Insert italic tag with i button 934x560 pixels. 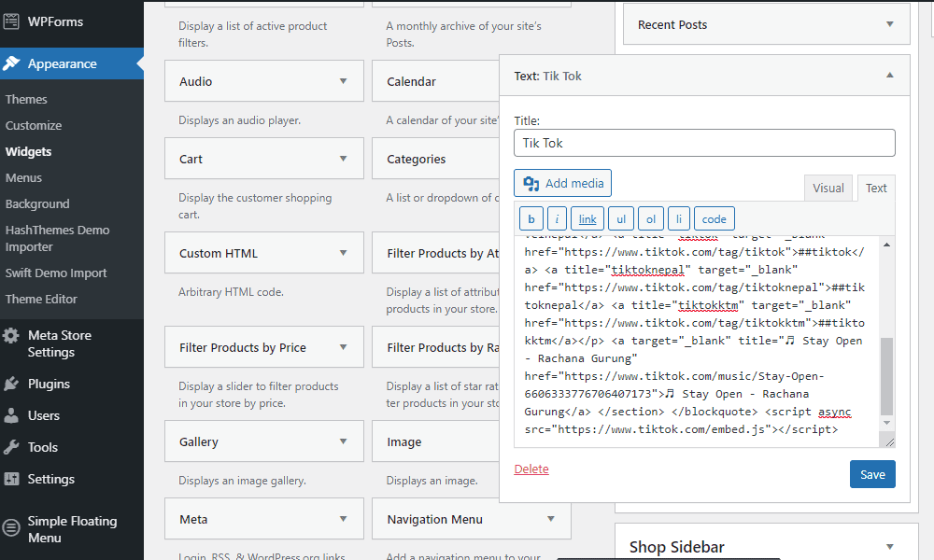pos(557,219)
